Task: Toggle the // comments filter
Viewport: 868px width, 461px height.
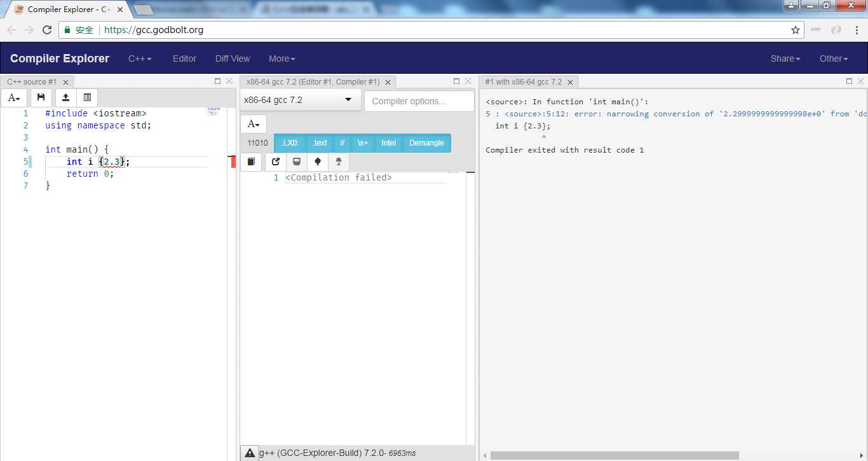Action: click(x=342, y=143)
